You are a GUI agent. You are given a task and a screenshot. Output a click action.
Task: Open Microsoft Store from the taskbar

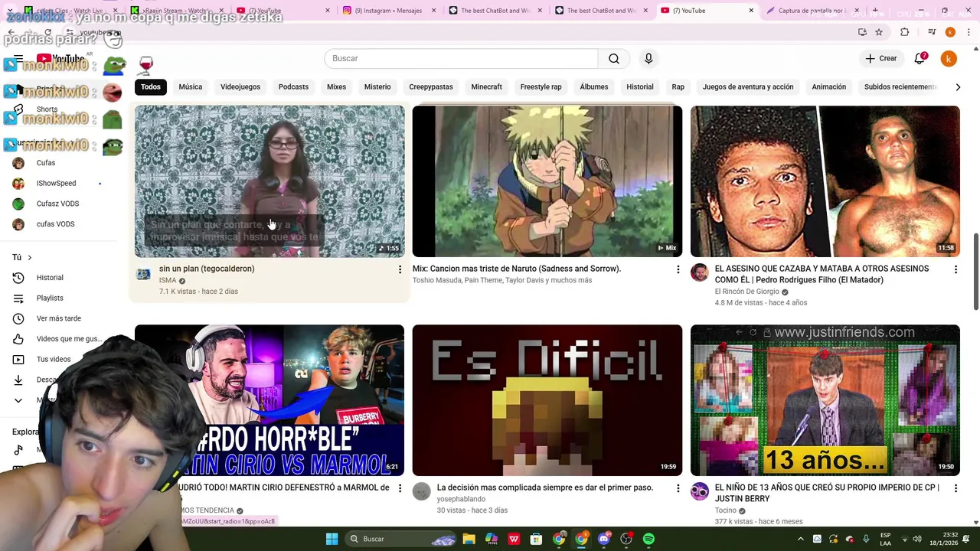536,540
